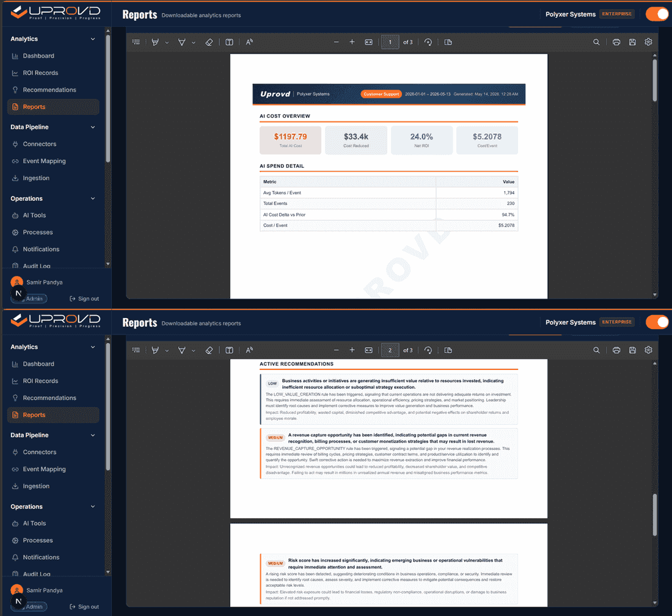Collapse the Operations section in lower sidebar

click(93, 507)
